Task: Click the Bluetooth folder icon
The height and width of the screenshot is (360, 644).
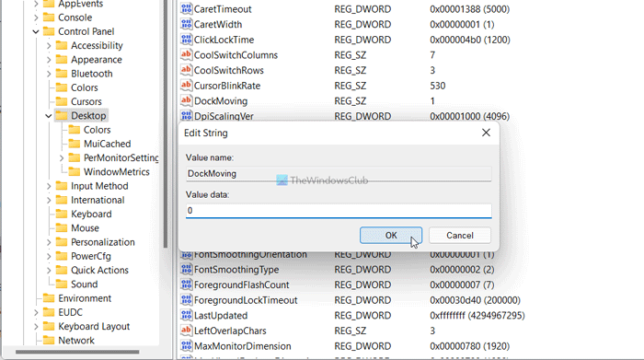Action: click(62, 73)
